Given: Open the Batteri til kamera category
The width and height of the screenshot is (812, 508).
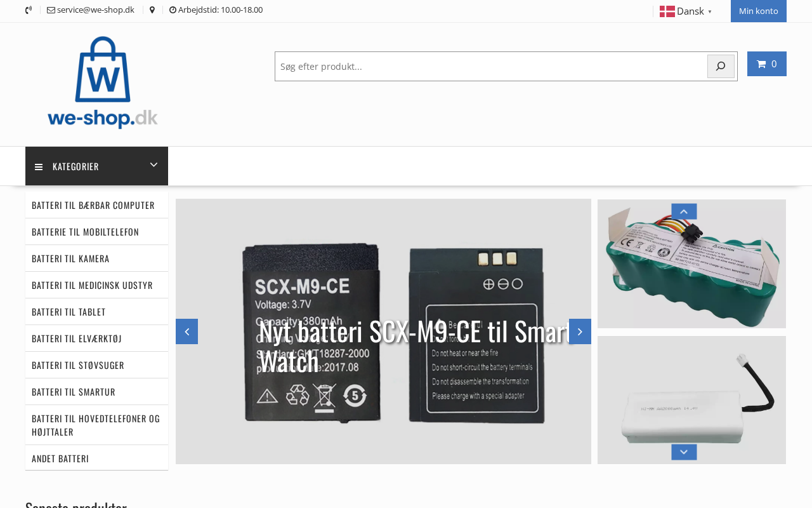Looking at the screenshot, I should coord(96,258).
